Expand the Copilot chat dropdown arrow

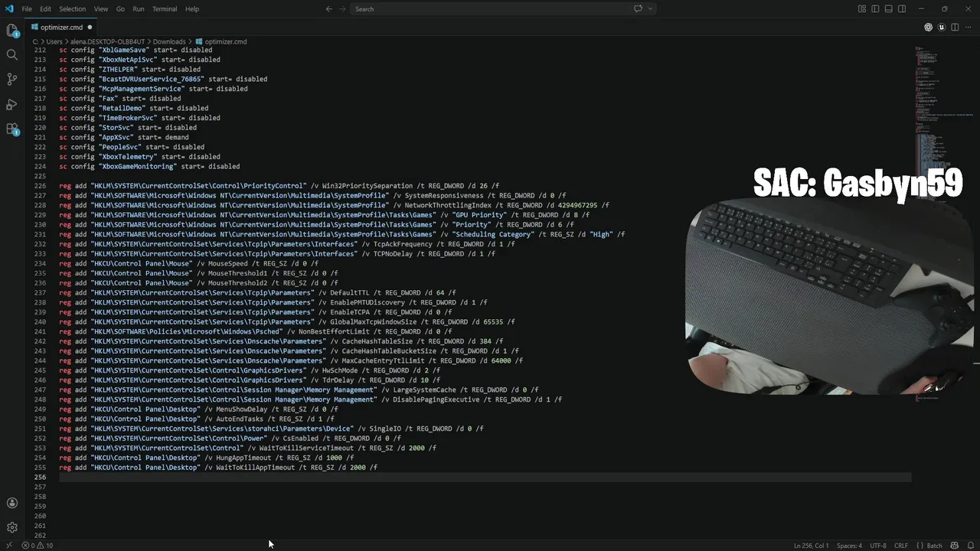point(649,8)
